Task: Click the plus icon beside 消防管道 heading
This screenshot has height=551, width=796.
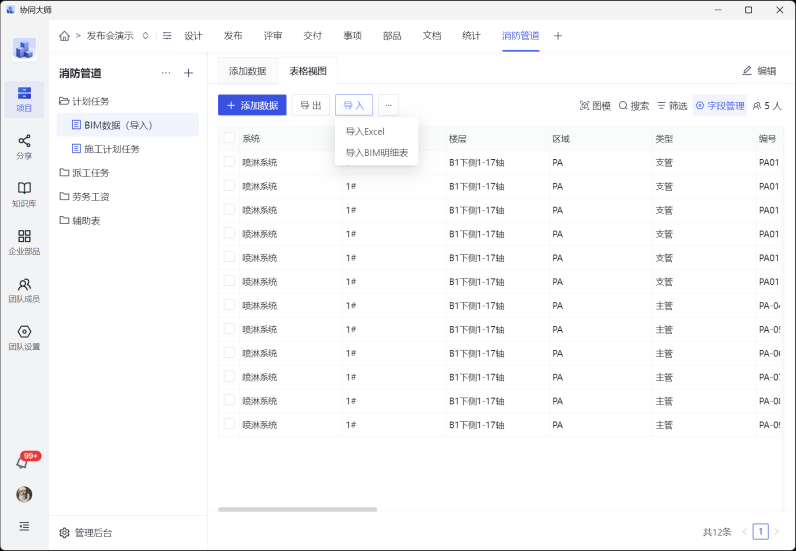Action: point(188,73)
